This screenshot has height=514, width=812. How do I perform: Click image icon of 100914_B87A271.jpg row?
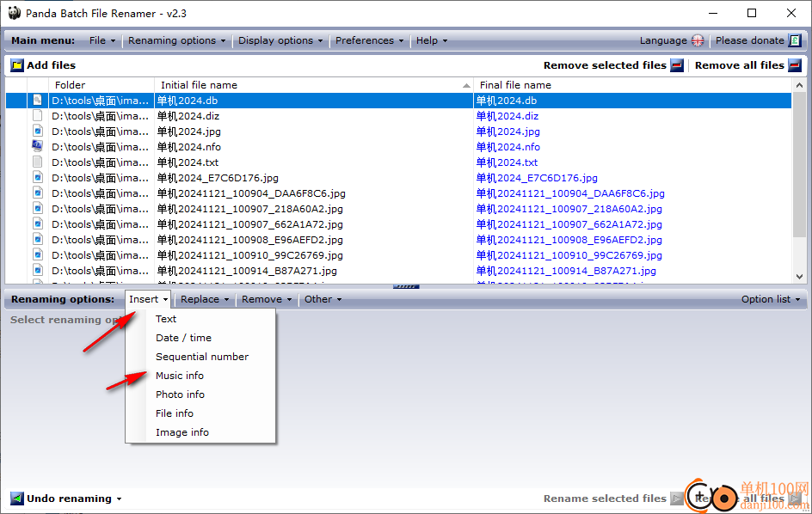click(x=37, y=270)
